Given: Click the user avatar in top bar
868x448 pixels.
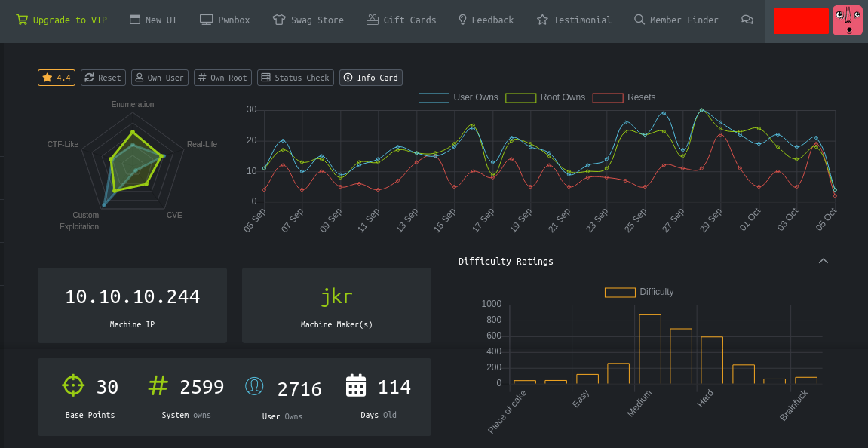Looking at the screenshot, I should click(x=847, y=20).
